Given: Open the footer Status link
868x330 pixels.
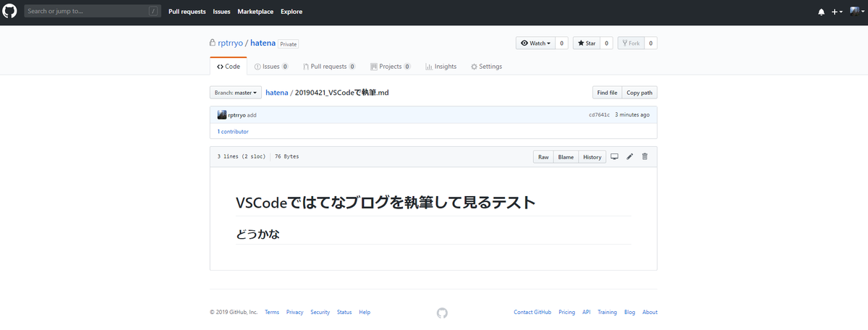Looking at the screenshot, I should 344,313.
